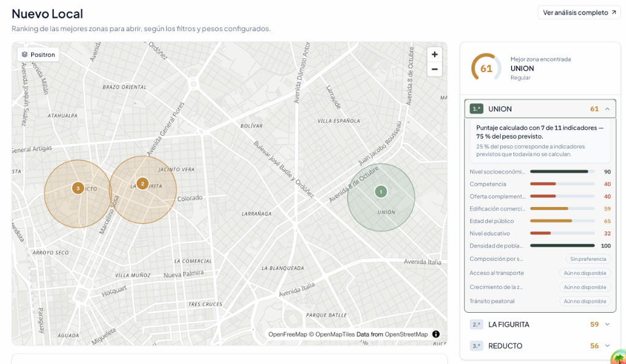Click the TRES CRUCES map label
This screenshot has height=364, width=626.
205,304
